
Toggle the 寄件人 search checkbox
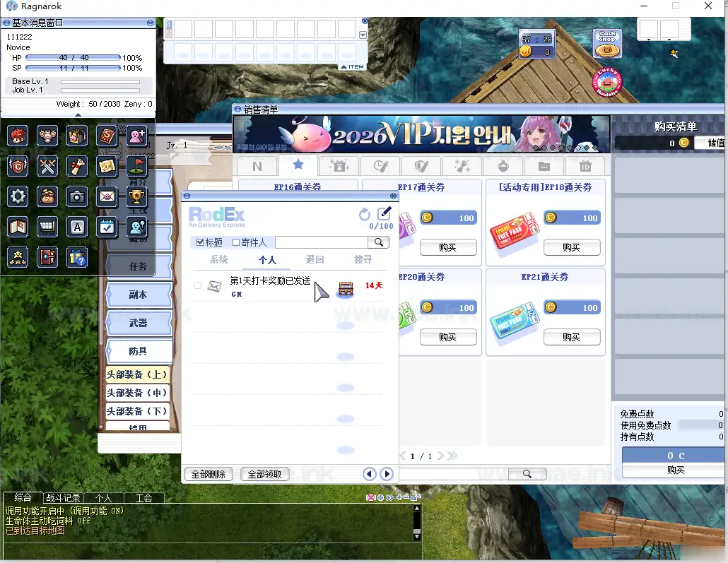pos(236,242)
